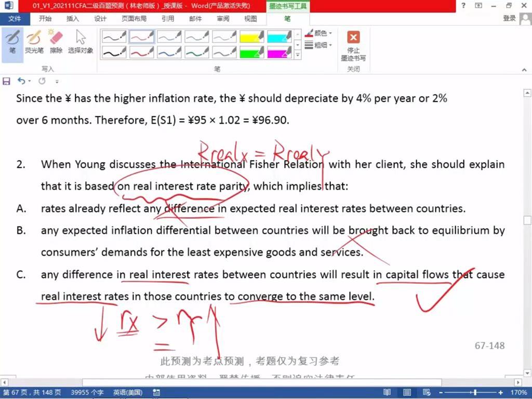Sign in via 登录 link
The width and height of the screenshot is (532, 399).
509,18
